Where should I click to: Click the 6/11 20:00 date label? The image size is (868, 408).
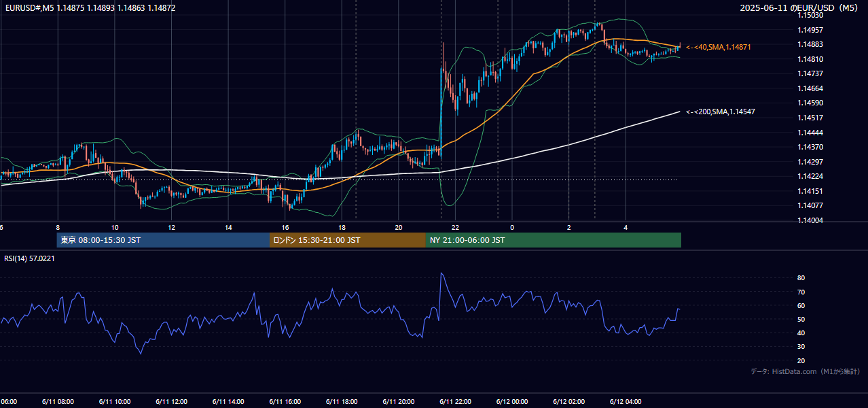(x=398, y=402)
